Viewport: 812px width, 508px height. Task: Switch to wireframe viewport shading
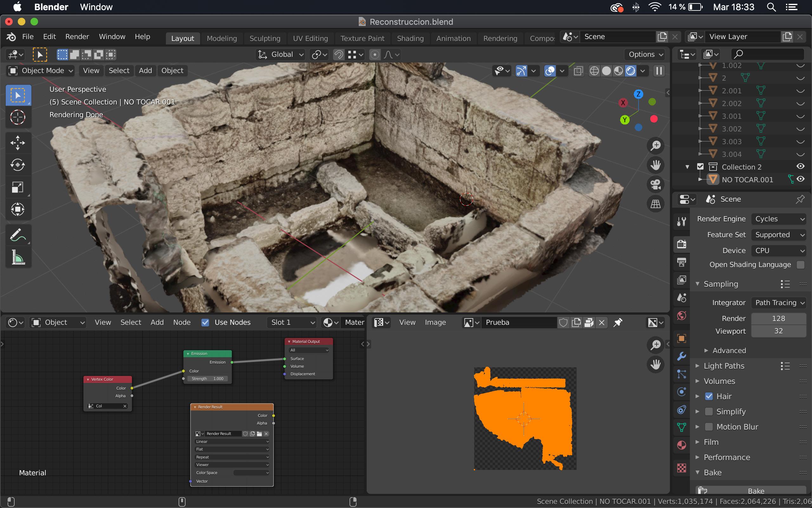[594, 71]
